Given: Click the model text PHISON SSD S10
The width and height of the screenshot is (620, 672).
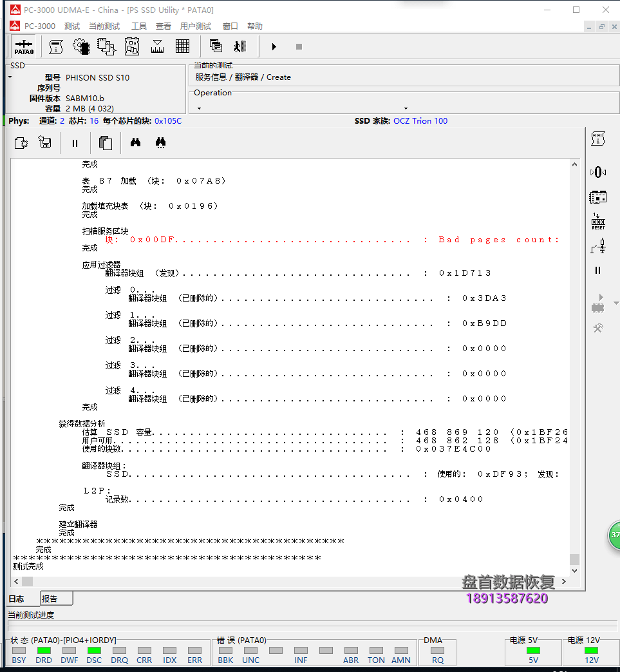Looking at the screenshot, I should pos(97,77).
